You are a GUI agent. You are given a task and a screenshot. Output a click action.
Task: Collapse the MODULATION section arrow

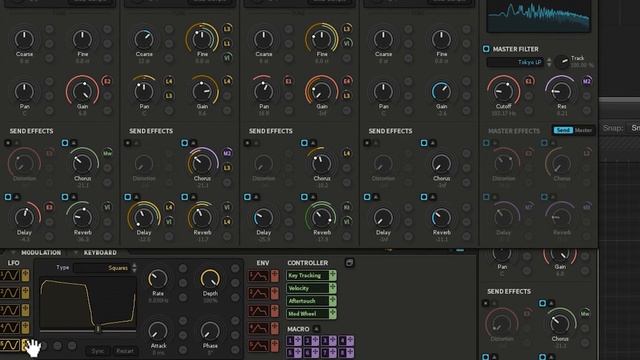14,252
